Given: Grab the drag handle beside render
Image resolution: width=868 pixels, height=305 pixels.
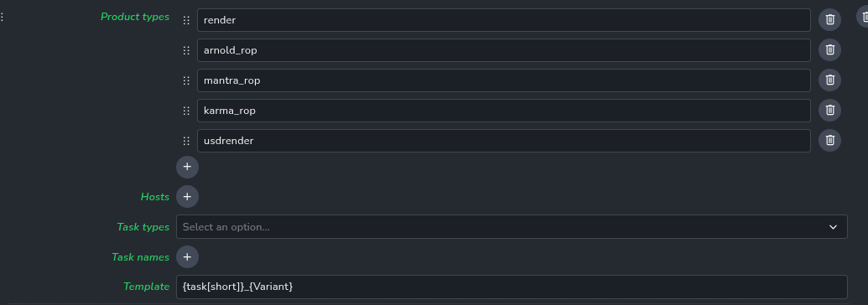Looking at the screenshot, I should 186,20.
